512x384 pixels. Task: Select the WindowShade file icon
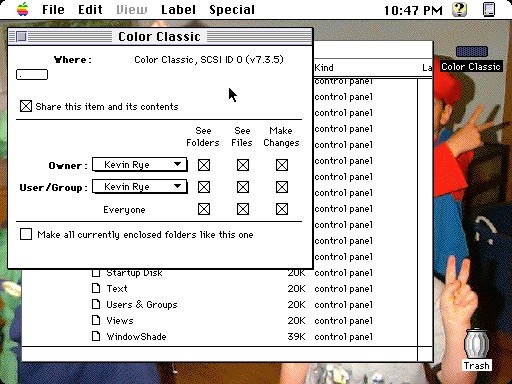[96, 336]
